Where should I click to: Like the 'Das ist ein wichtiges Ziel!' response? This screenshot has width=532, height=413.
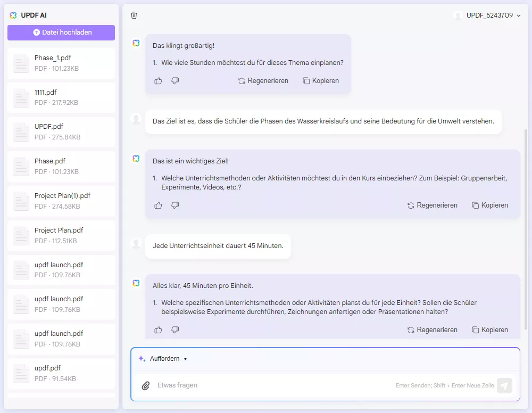[x=158, y=205]
